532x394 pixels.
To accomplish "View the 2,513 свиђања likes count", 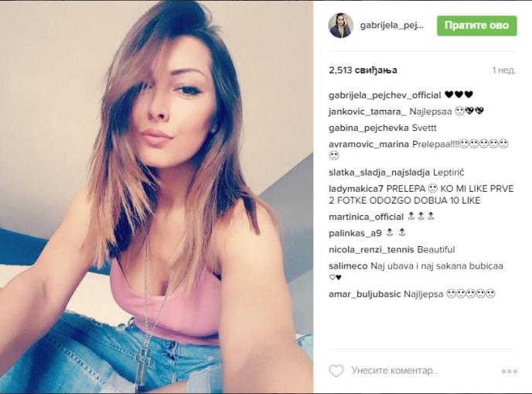I will (363, 70).
